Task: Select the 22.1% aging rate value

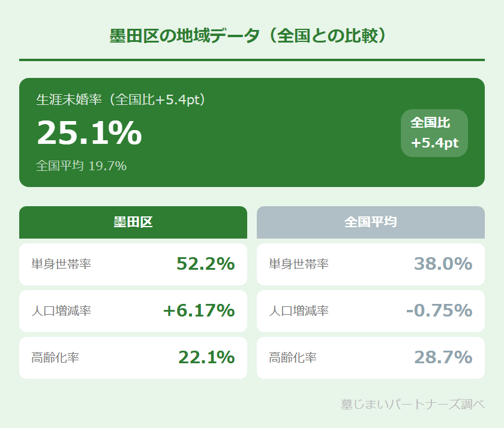Action: (x=206, y=357)
